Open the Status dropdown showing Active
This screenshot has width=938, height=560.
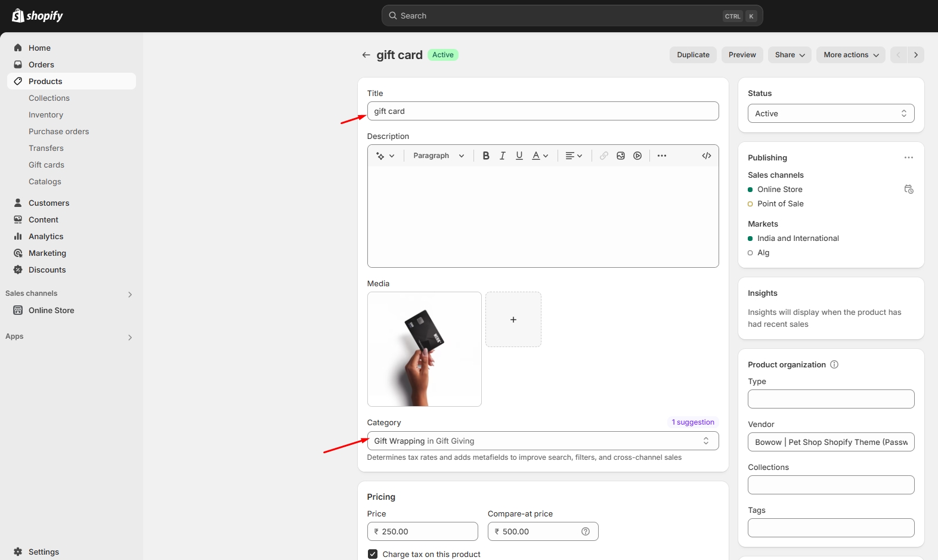click(x=831, y=113)
